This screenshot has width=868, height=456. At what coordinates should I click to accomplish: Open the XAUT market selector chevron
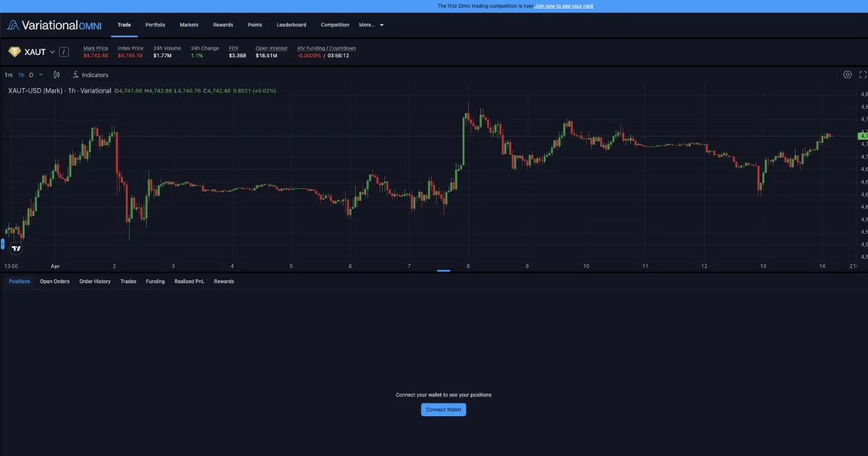(52, 52)
